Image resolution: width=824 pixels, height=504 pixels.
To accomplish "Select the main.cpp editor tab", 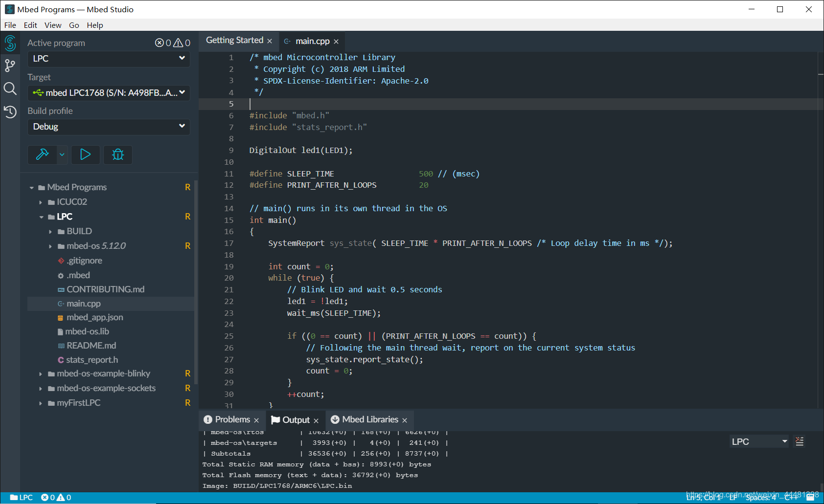I will (312, 41).
